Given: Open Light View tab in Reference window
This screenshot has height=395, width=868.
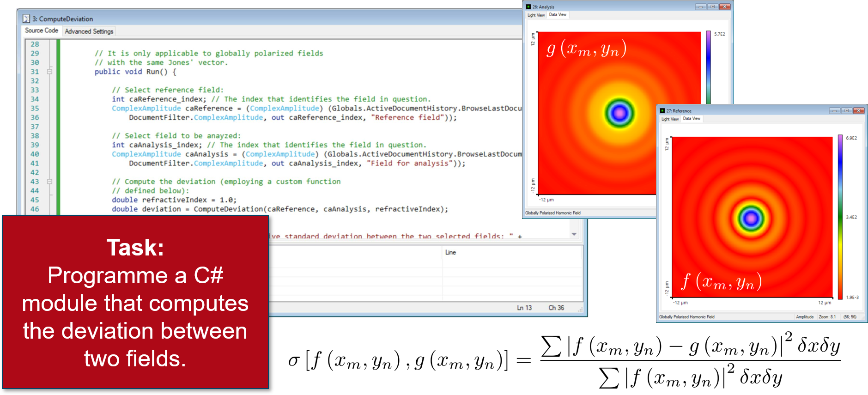Looking at the screenshot, I should coord(670,119).
